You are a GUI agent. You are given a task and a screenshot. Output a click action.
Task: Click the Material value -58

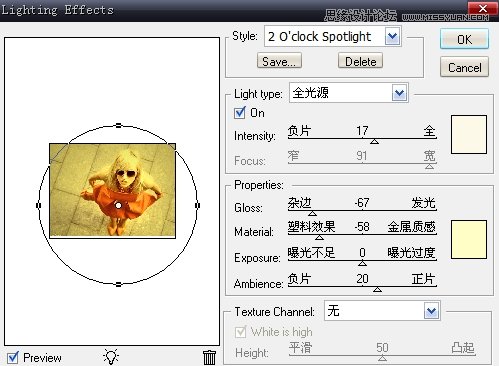coord(362,227)
